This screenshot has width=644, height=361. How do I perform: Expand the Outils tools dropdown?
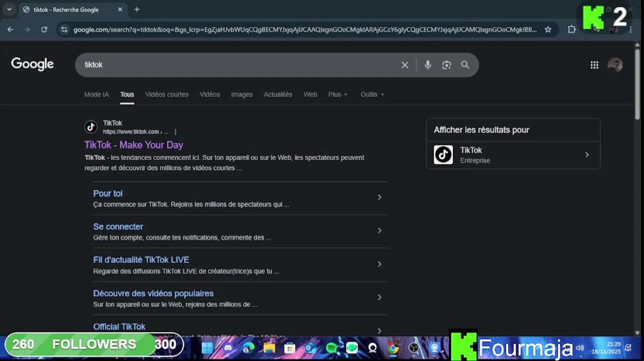(x=373, y=94)
